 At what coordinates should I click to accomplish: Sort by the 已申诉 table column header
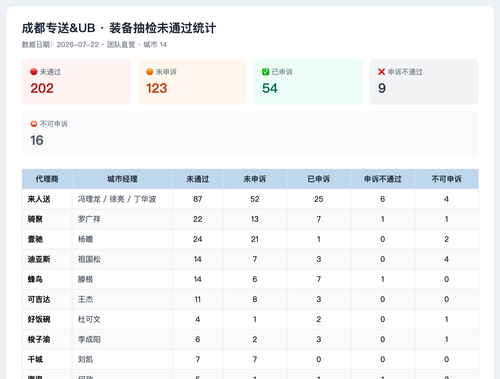(x=319, y=179)
